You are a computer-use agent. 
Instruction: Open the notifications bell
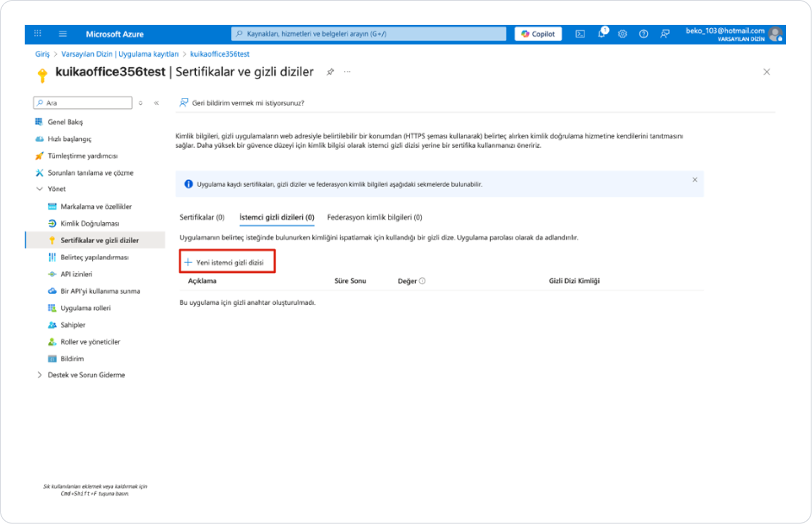[x=602, y=33]
